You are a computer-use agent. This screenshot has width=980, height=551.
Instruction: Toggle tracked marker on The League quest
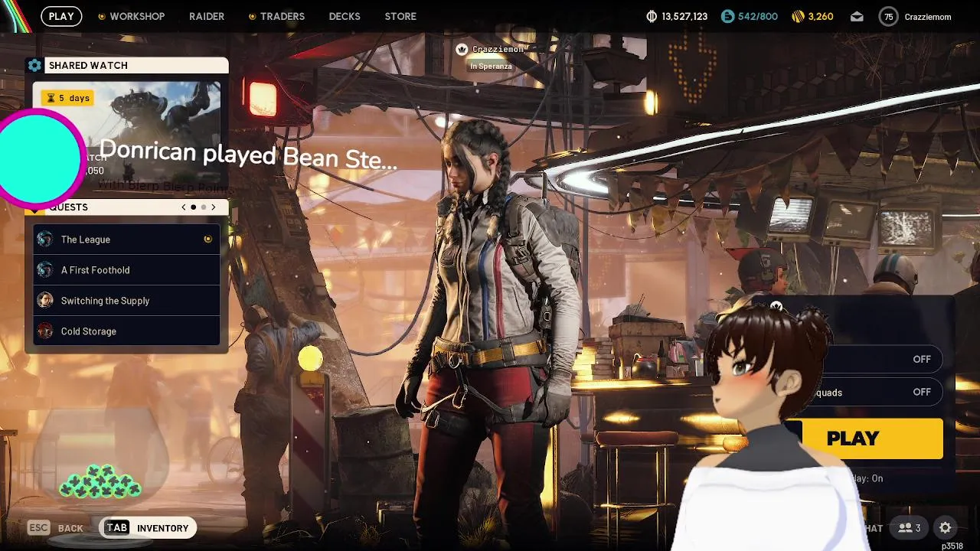click(x=207, y=240)
